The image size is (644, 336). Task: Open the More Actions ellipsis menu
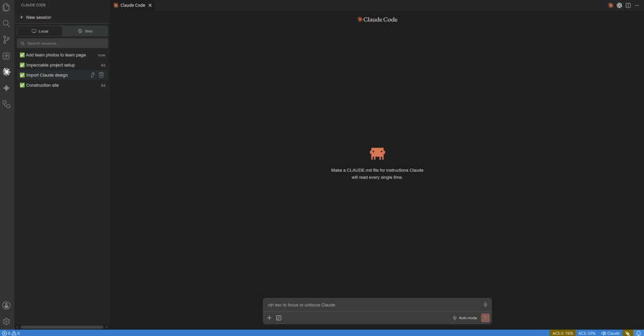pos(636,6)
